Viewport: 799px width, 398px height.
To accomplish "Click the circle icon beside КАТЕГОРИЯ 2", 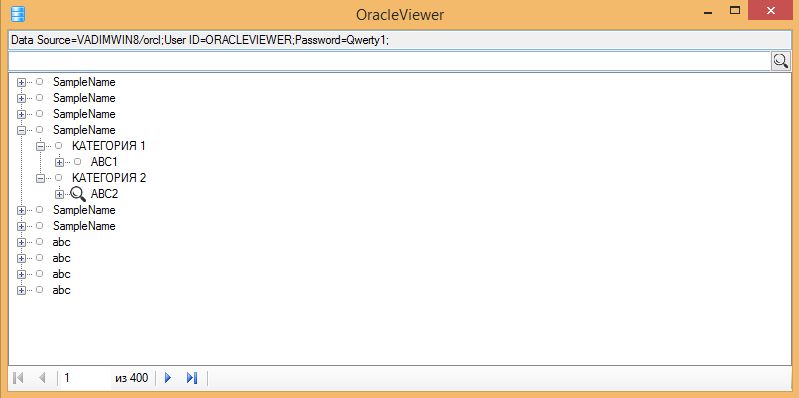I will 59,178.
